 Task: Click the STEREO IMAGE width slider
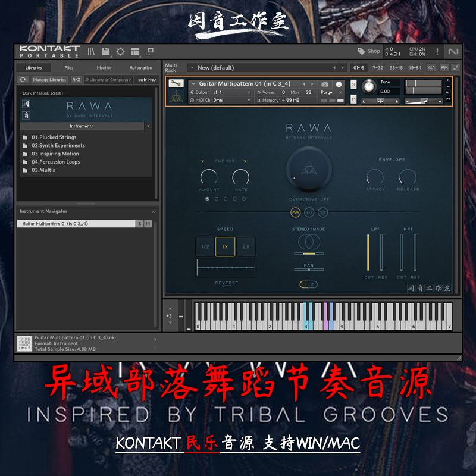309,253
